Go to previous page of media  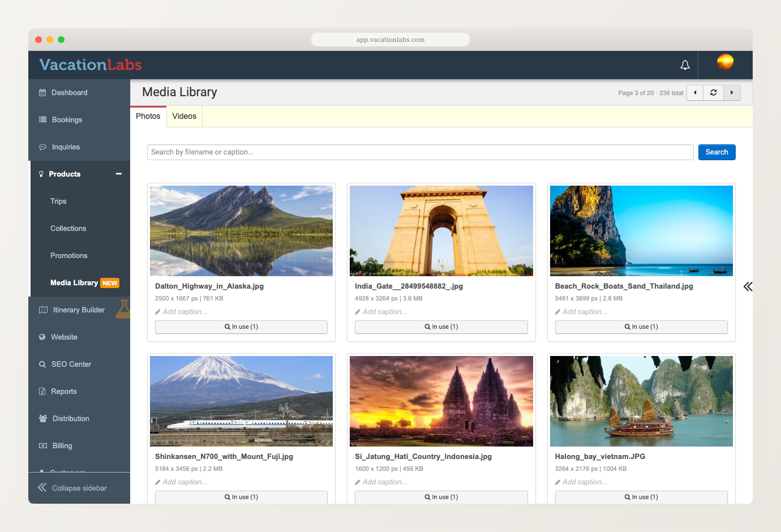click(x=695, y=93)
